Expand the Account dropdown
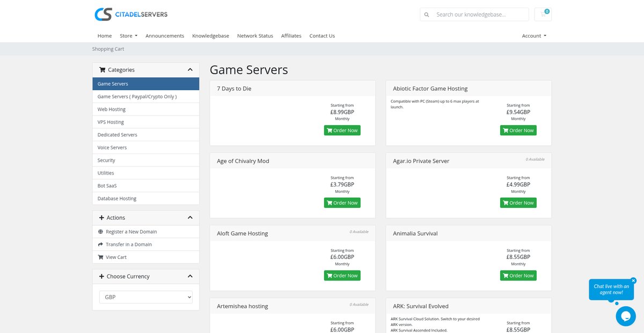The height and width of the screenshot is (333, 644). click(534, 36)
